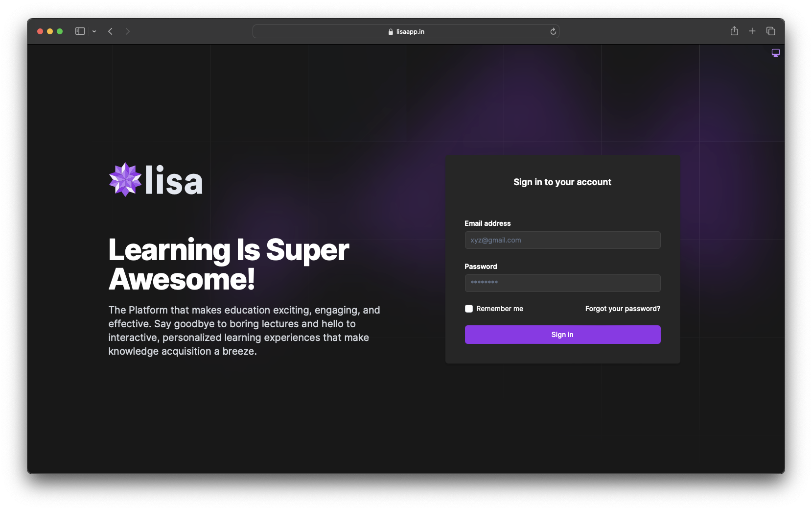
Task: Click the purple monitor icon at top right
Action: pos(776,53)
